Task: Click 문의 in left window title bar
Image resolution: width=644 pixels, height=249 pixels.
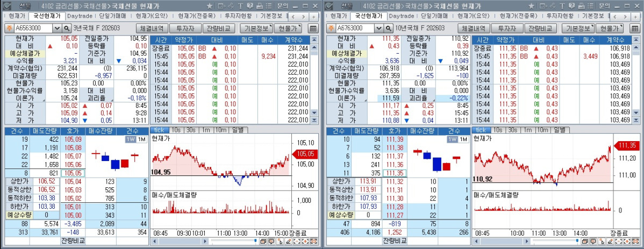Action: [x=282, y=6]
